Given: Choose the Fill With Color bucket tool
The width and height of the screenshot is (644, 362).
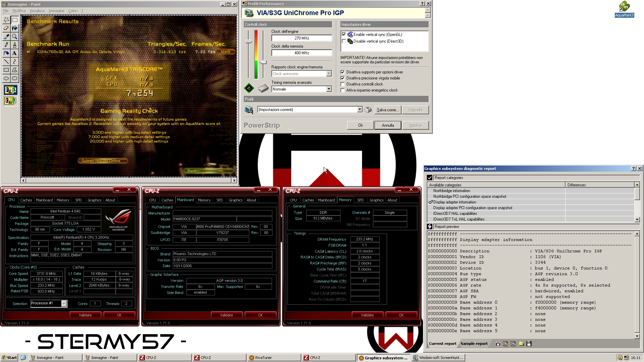Looking at the screenshot, I should click(x=14, y=28).
